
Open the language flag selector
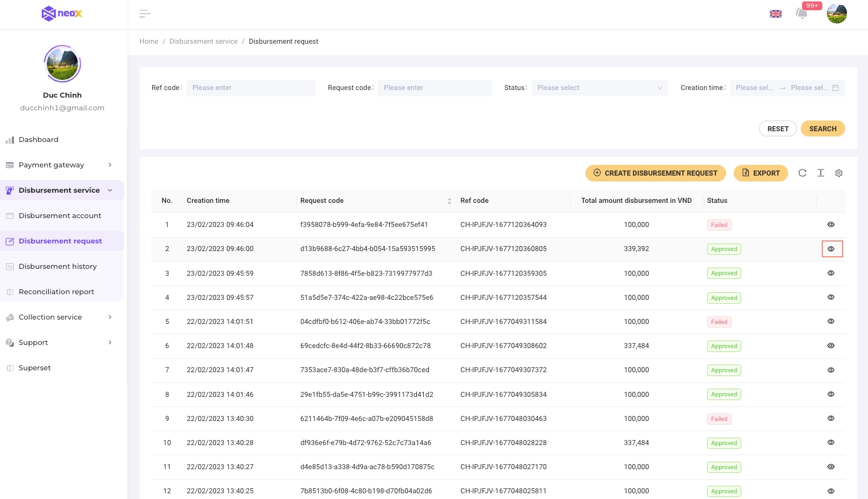[775, 14]
